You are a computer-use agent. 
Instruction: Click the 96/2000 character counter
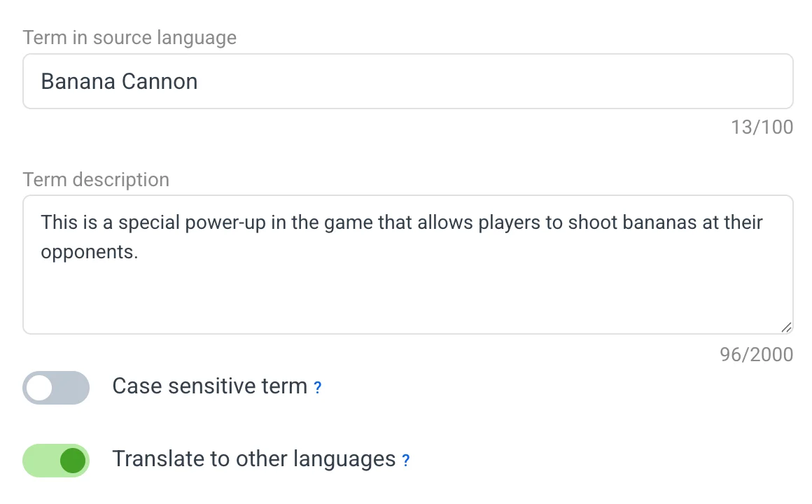[756, 355]
